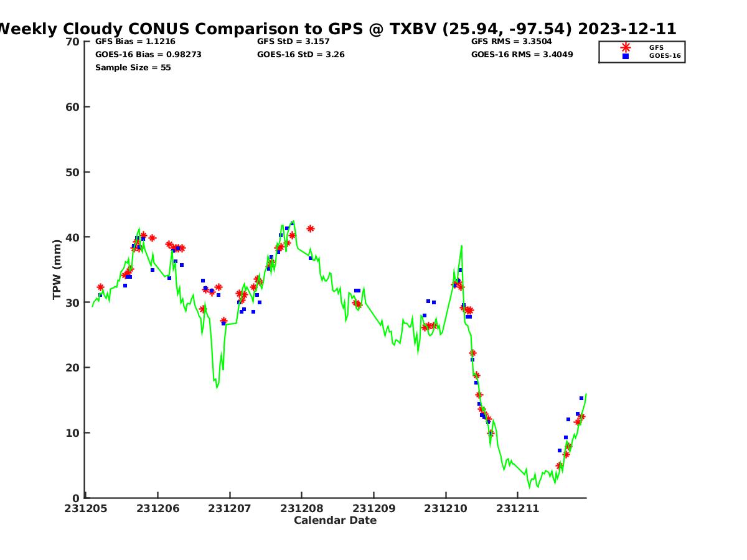Select the GFS asterisk at 10 mm
Image resolution: width=747 pixels, height=560 pixels.
pyautogui.click(x=491, y=433)
